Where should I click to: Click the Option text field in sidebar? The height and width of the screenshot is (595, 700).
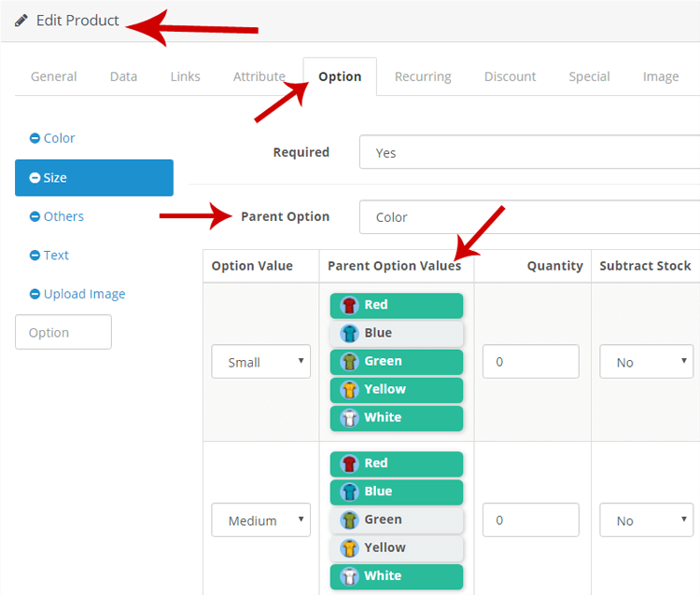(x=63, y=332)
